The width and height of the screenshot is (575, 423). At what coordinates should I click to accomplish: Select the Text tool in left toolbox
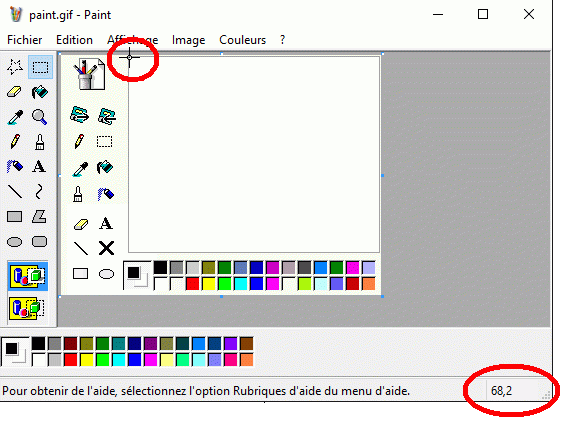pos(39,167)
